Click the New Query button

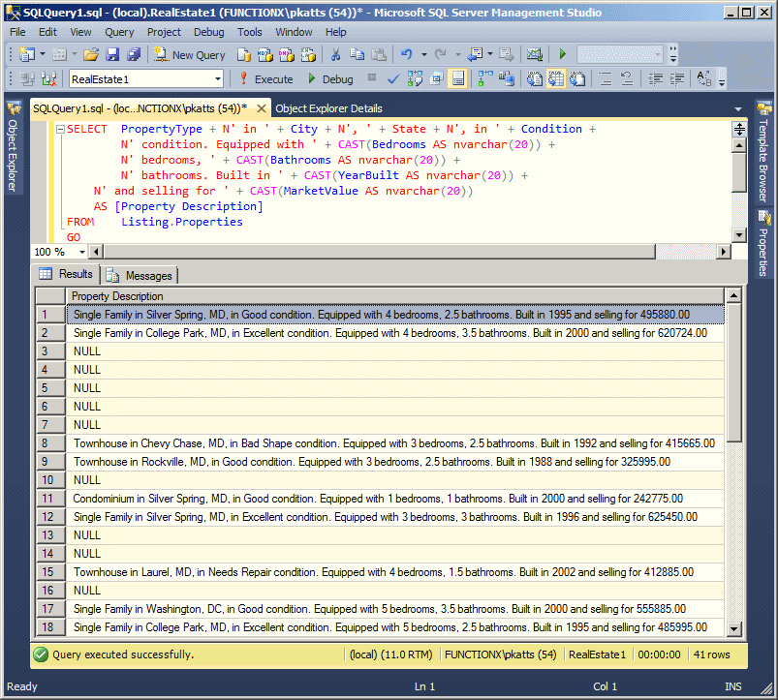click(x=190, y=54)
